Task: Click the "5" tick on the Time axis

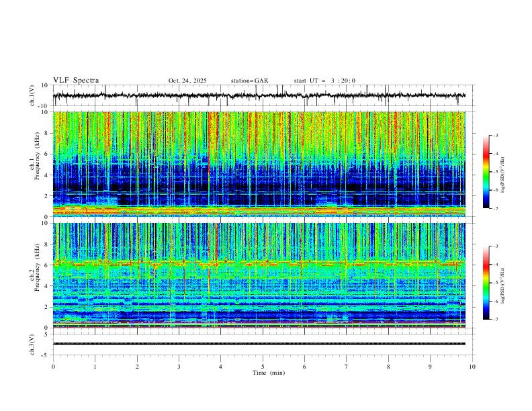Action: point(263,367)
